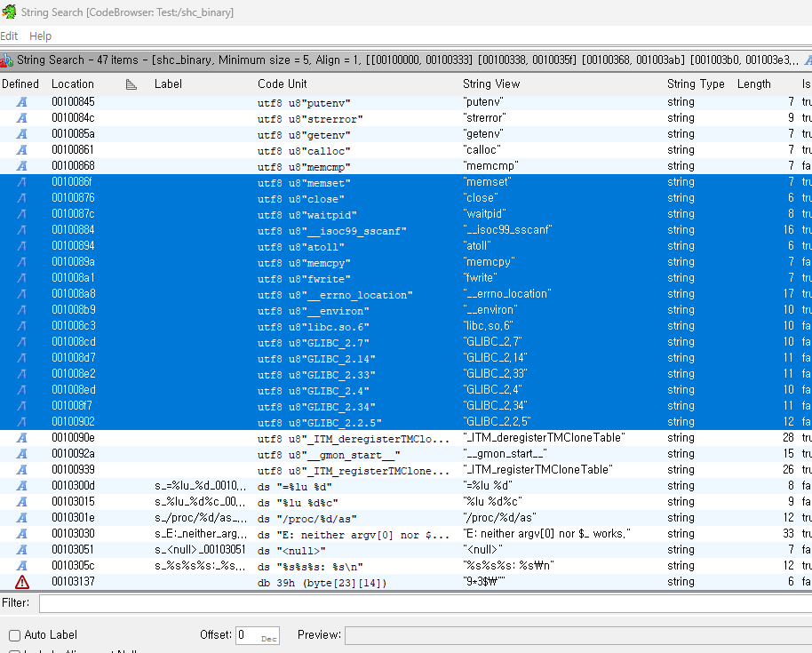The image size is (812, 653).
Task: Select the u8"getenv" code unit cell
Action: [304, 135]
